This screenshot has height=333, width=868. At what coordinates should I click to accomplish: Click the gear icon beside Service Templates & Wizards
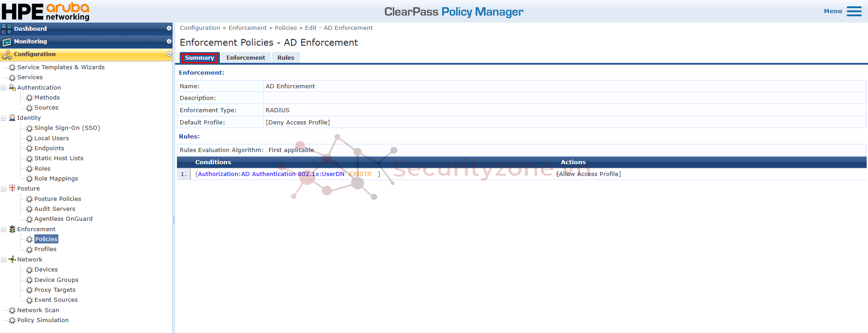coord(12,67)
